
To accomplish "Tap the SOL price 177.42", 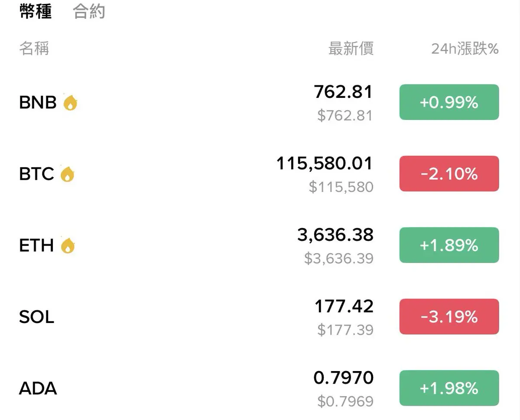I will click(344, 306).
